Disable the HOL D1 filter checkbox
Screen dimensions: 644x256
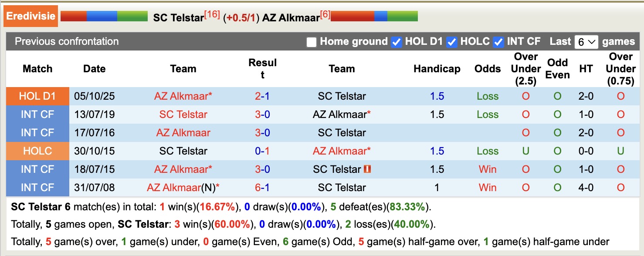coord(396,42)
